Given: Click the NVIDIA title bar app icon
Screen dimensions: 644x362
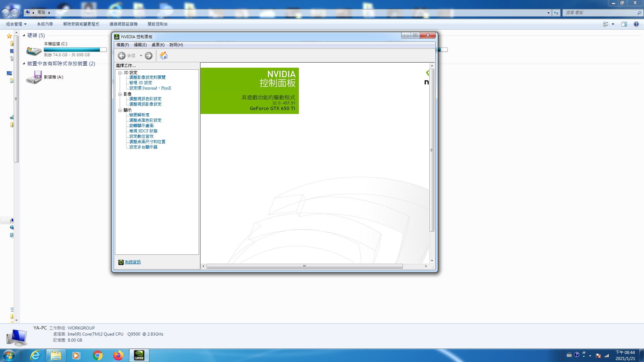Looking at the screenshot, I should [x=117, y=37].
